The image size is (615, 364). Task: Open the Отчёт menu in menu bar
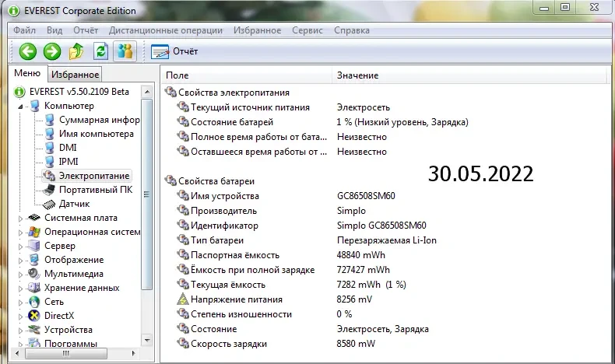click(x=86, y=30)
